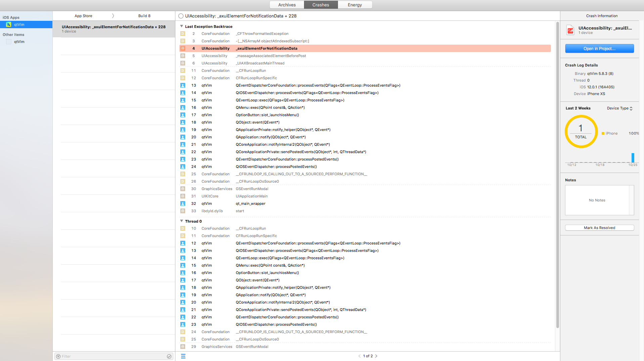The height and width of the screenshot is (361, 644).
Task: Select QCoreApplication::notifyInternal2 row 21
Action: (x=365, y=144)
